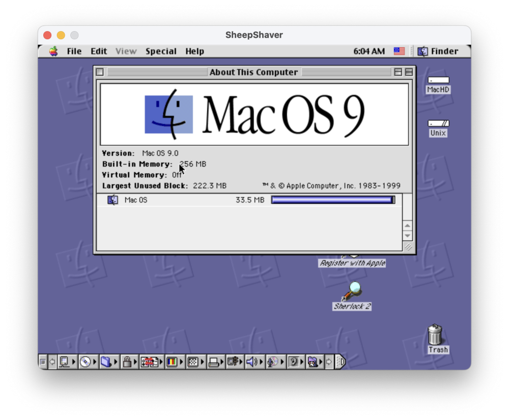Click the 6:04 AM menu bar clock
Viewport: 509px width, 420px height.
[x=369, y=51]
